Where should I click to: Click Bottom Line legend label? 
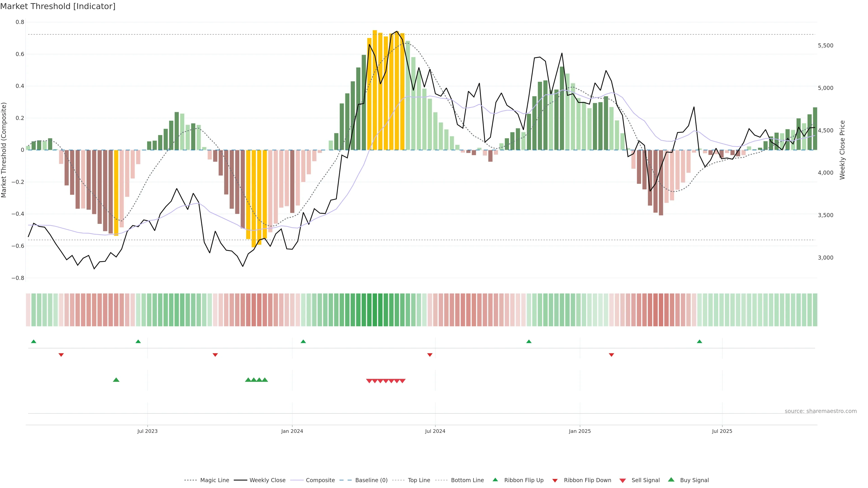(x=467, y=480)
